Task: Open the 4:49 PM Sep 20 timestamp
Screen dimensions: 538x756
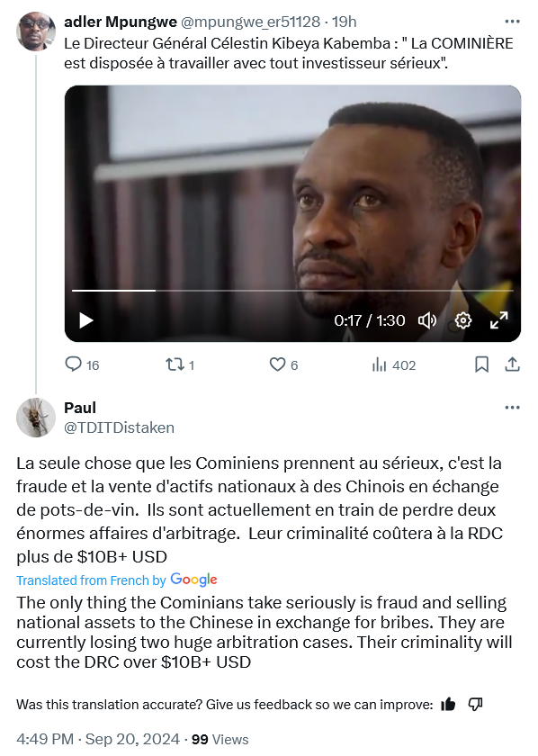Action: coord(98,739)
